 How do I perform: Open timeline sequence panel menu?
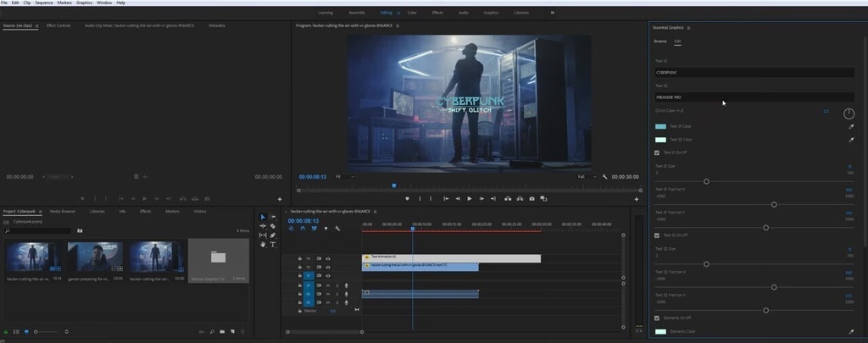[375, 212]
